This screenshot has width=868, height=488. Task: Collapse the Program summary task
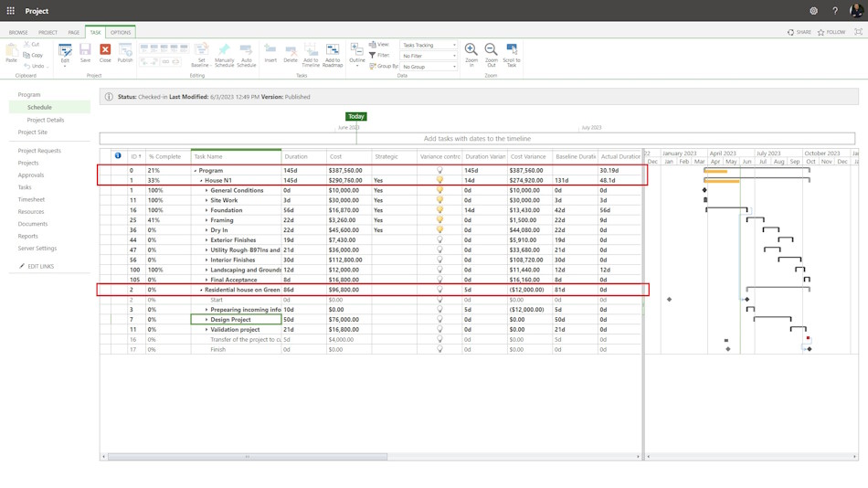(195, 171)
